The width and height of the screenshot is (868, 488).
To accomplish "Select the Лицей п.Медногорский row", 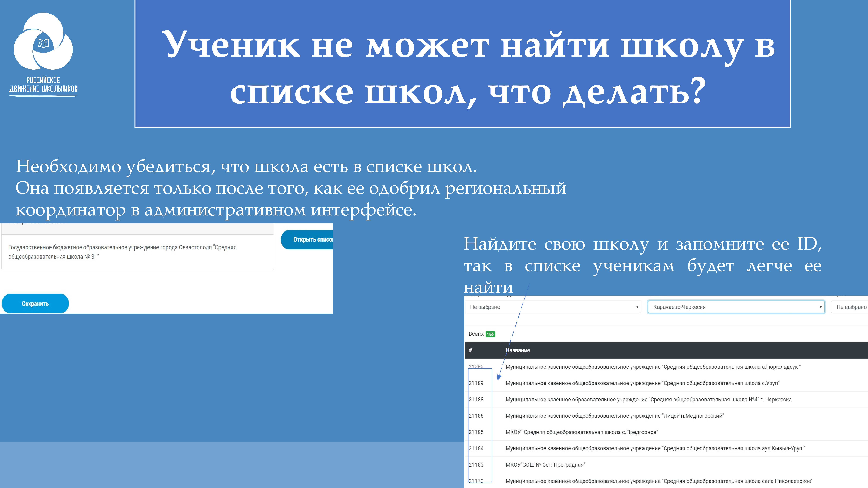I will [x=615, y=416].
